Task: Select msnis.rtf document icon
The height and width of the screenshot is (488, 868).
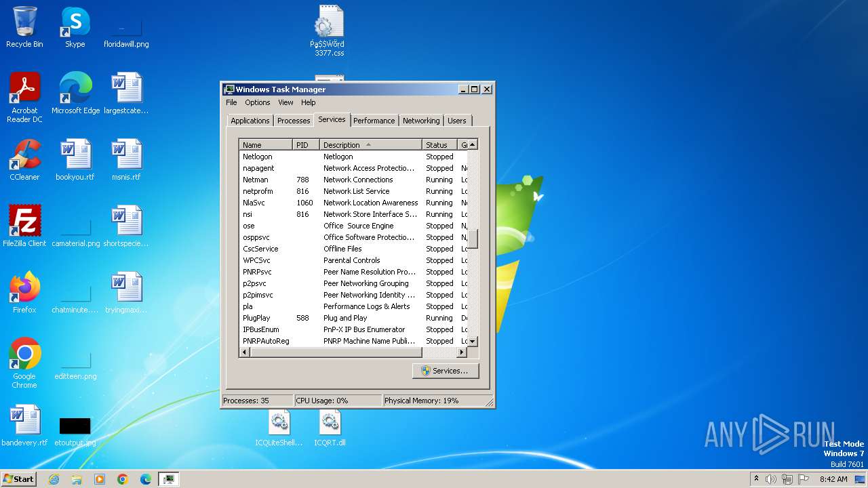Action: (126, 160)
